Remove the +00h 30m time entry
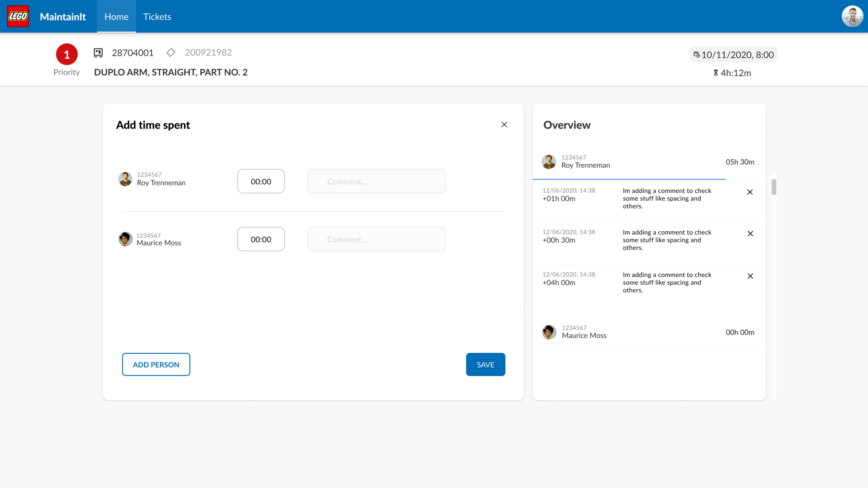Image resolution: width=868 pixels, height=488 pixels. coord(750,234)
